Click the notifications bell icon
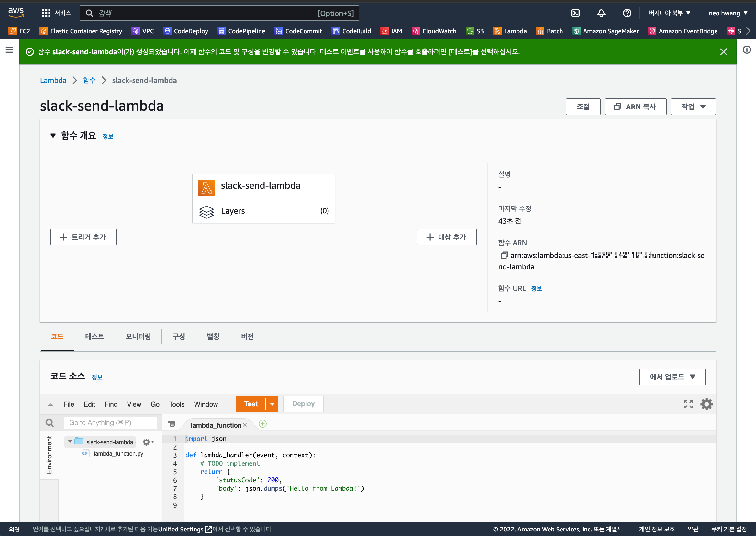756x536 pixels. point(601,13)
